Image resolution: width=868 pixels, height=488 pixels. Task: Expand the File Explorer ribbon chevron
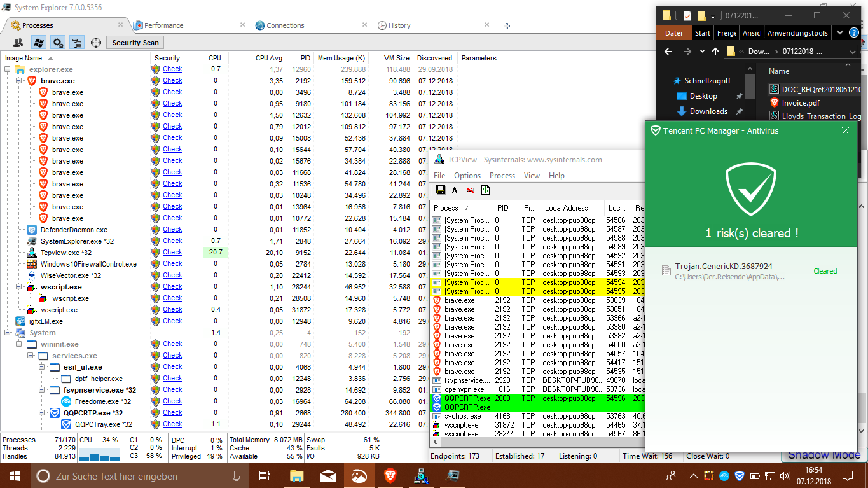840,33
